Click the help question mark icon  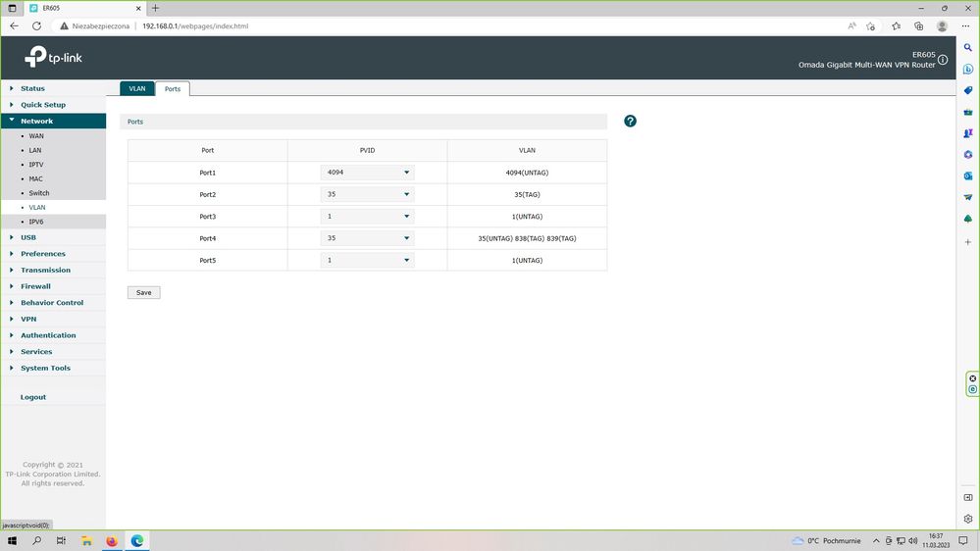[x=630, y=122]
